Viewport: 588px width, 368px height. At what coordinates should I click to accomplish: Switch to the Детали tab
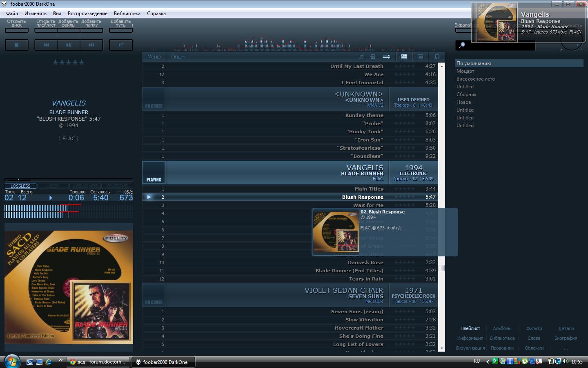click(566, 328)
